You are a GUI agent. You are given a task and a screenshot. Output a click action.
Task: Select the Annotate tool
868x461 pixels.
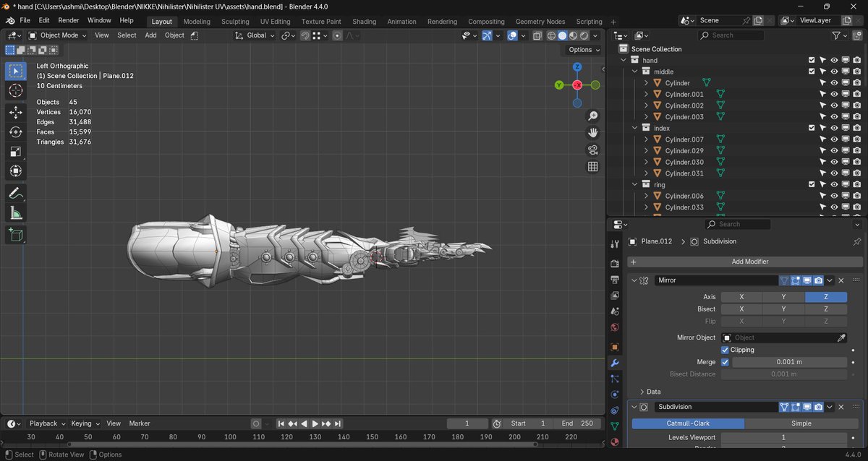click(16, 193)
